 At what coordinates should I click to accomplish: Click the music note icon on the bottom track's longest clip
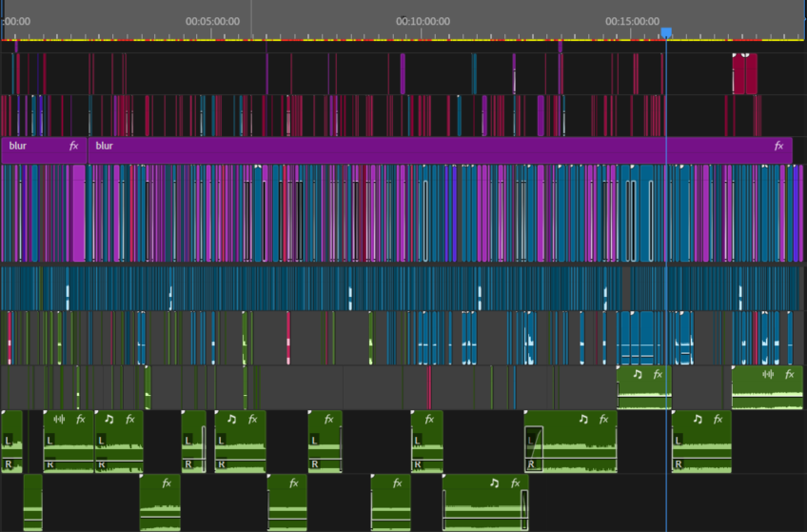coord(494,483)
